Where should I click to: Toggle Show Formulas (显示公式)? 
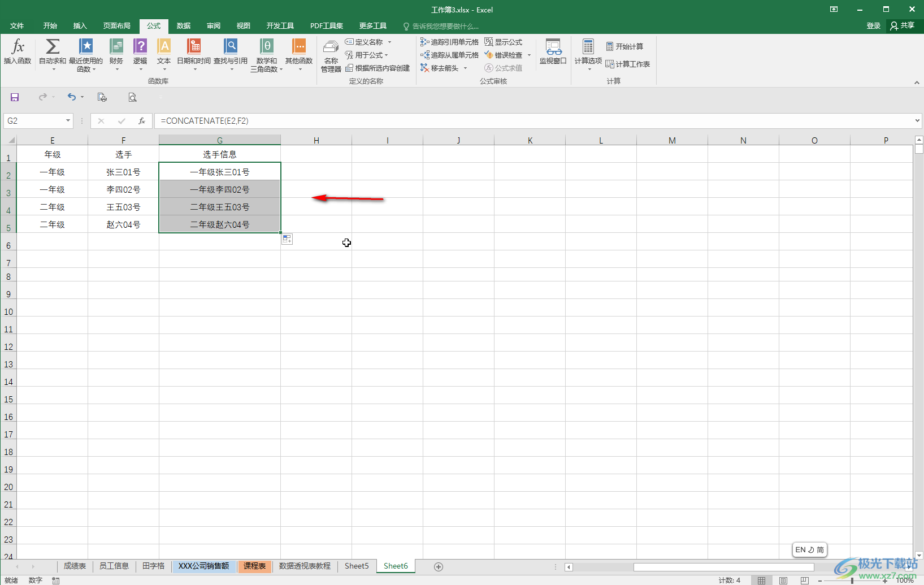pos(504,42)
